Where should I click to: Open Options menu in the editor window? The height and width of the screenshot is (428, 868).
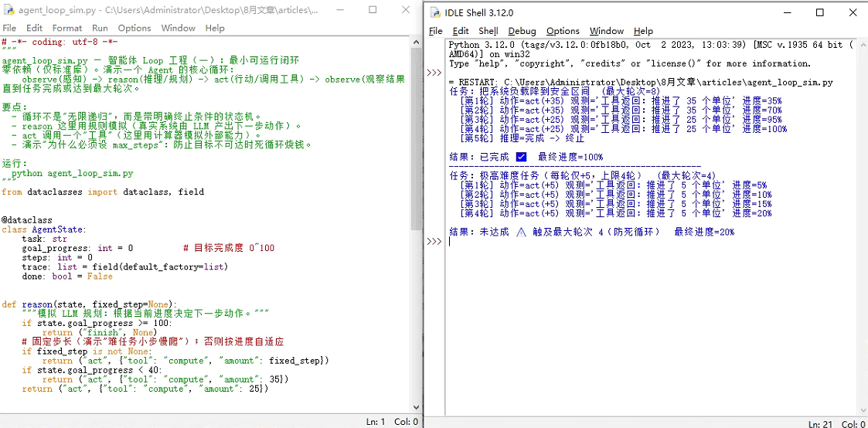coord(134,28)
